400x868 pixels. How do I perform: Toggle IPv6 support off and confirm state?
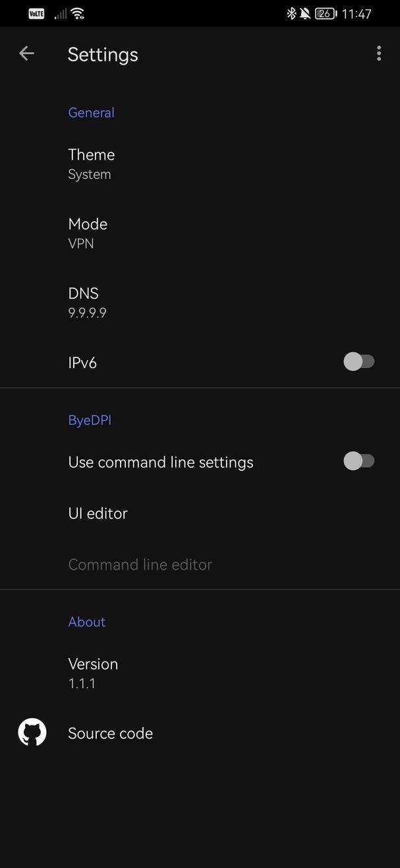[x=360, y=361]
